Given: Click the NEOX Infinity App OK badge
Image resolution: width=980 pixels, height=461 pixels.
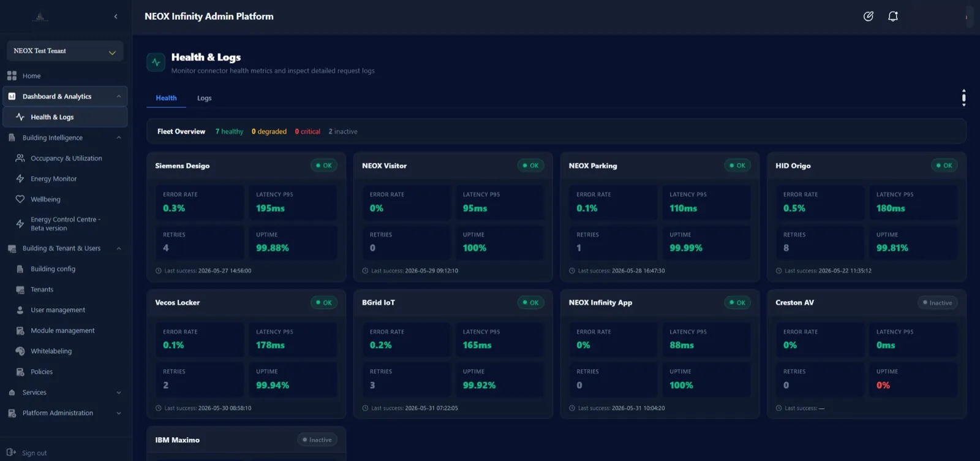Looking at the screenshot, I should point(737,303).
